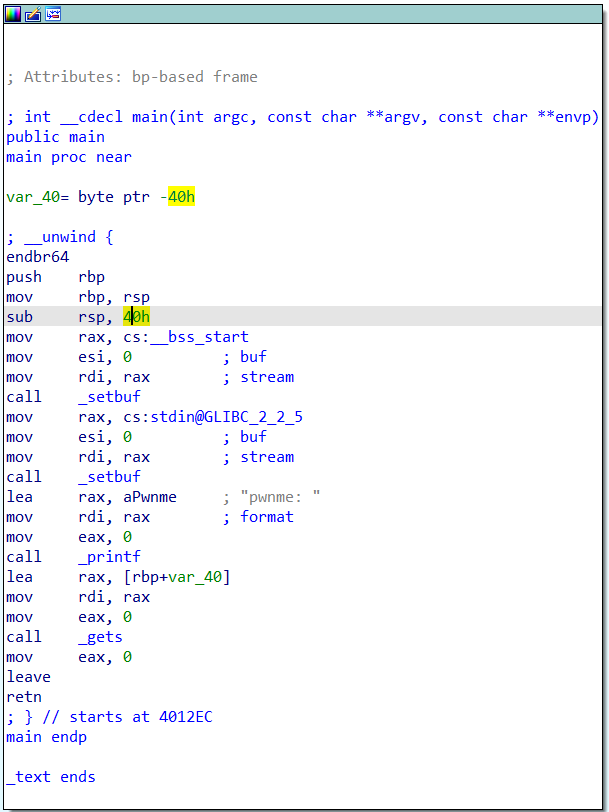Click the 'sub' mnemonic on the highlighted line
The height and width of the screenshot is (812, 609).
(x=20, y=317)
